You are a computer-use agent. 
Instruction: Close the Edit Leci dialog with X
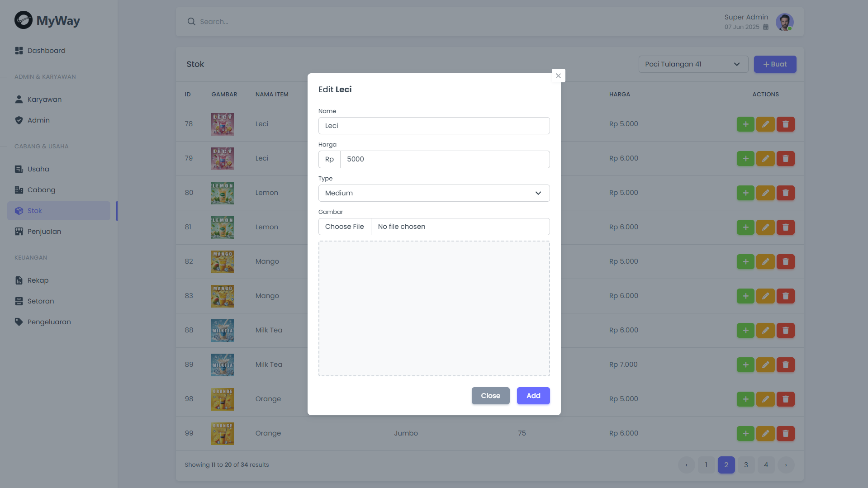(558, 76)
